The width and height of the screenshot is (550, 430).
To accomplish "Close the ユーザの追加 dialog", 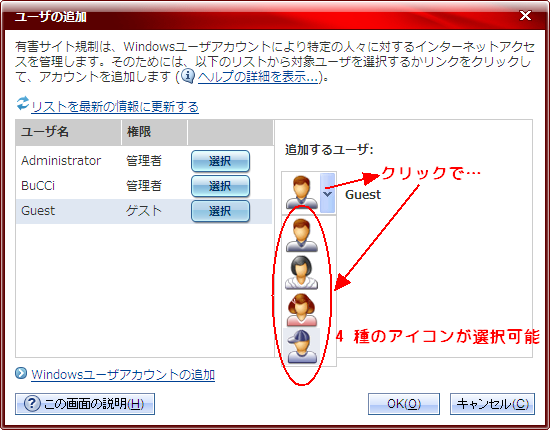I will click(x=525, y=15).
